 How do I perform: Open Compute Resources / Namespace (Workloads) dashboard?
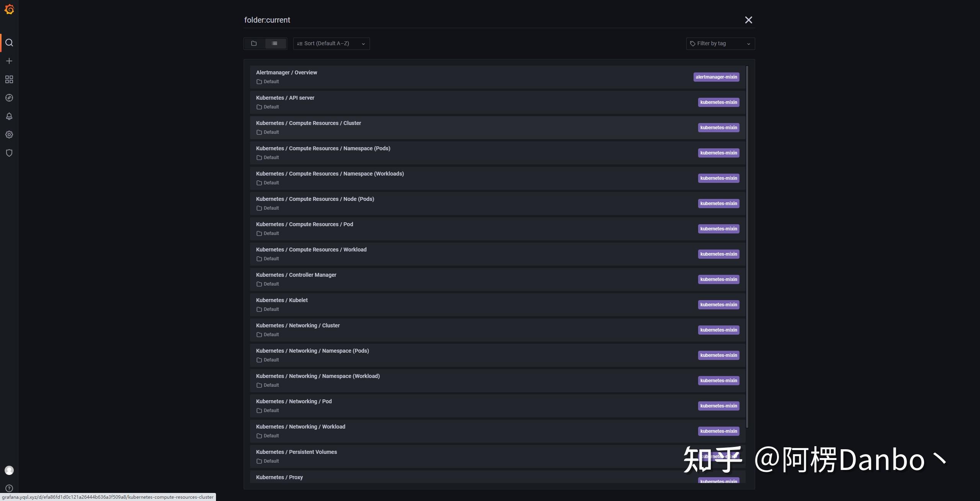point(497,178)
